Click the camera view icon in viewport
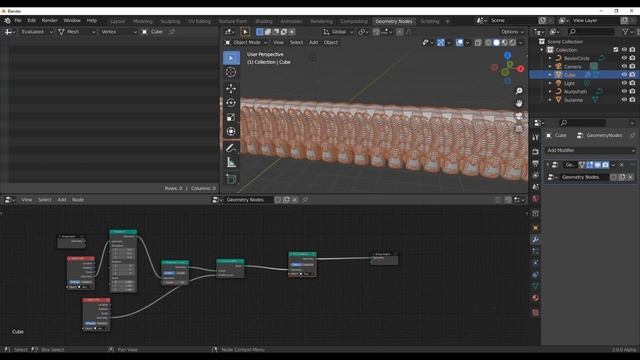The image size is (640, 360). click(x=519, y=116)
